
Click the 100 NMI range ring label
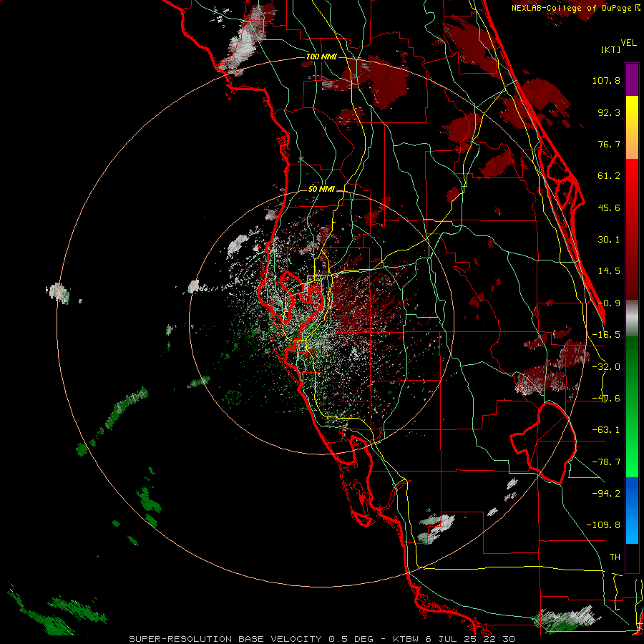[x=321, y=57]
